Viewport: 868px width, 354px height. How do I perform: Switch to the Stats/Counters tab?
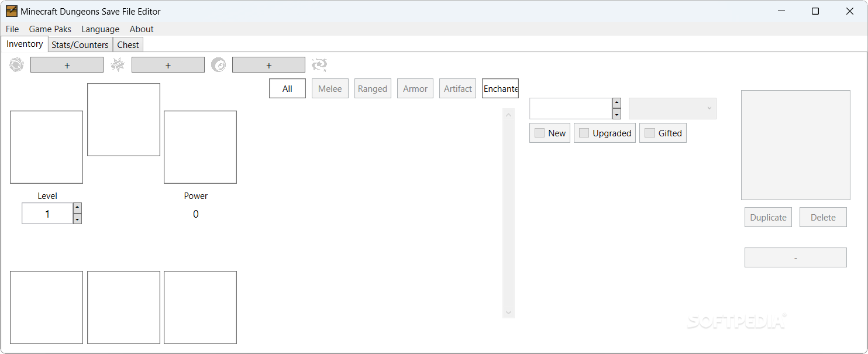tap(80, 44)
